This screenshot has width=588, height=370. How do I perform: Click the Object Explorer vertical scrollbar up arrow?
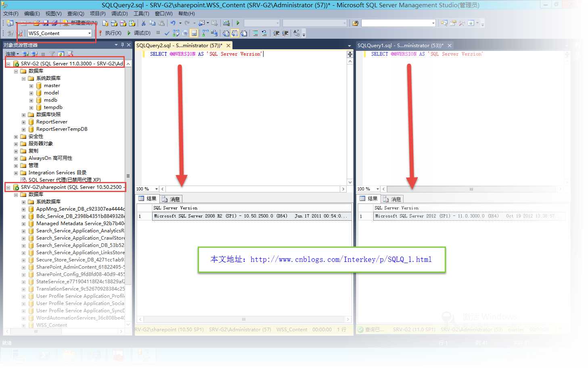128,64
